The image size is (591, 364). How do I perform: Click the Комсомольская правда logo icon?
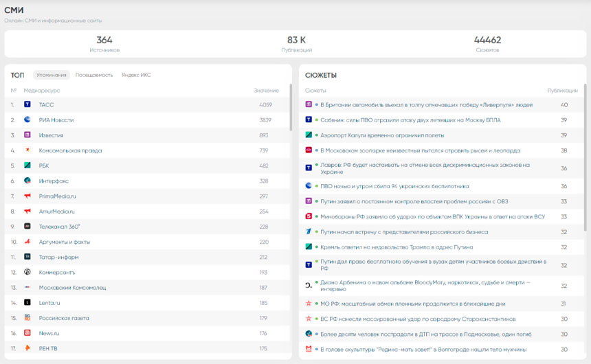pyautogui.click(x=27, y=150)
